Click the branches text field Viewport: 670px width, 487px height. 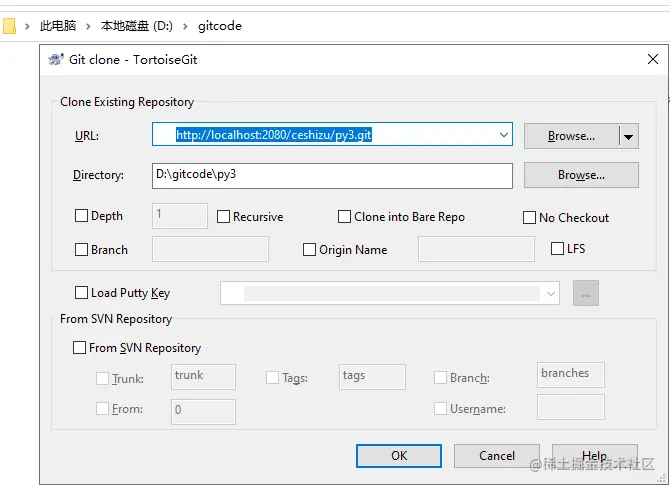pyautogui.click(x=570, y=375)
